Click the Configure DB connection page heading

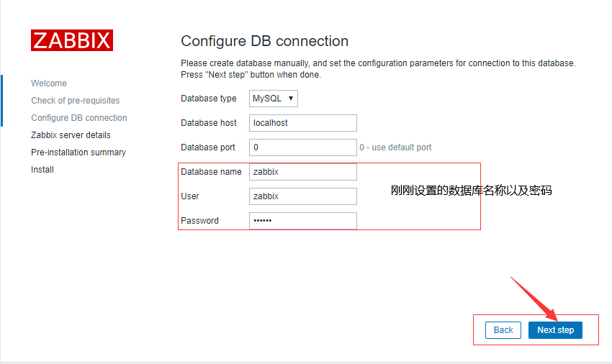pos(264,41)
